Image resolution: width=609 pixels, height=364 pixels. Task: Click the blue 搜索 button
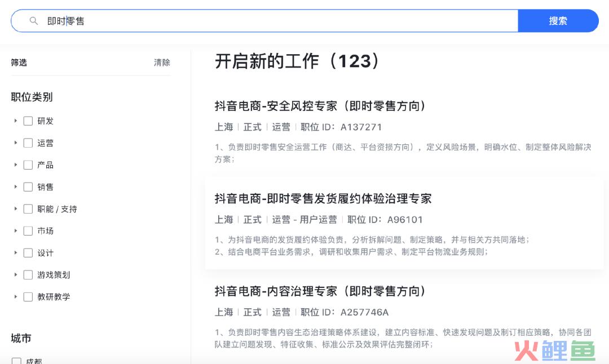point(558,21)
